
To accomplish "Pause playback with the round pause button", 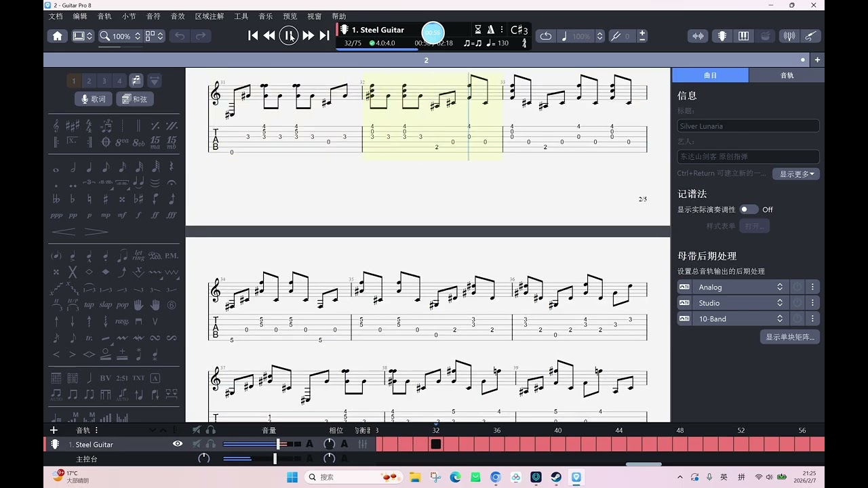I will point(289,36).
